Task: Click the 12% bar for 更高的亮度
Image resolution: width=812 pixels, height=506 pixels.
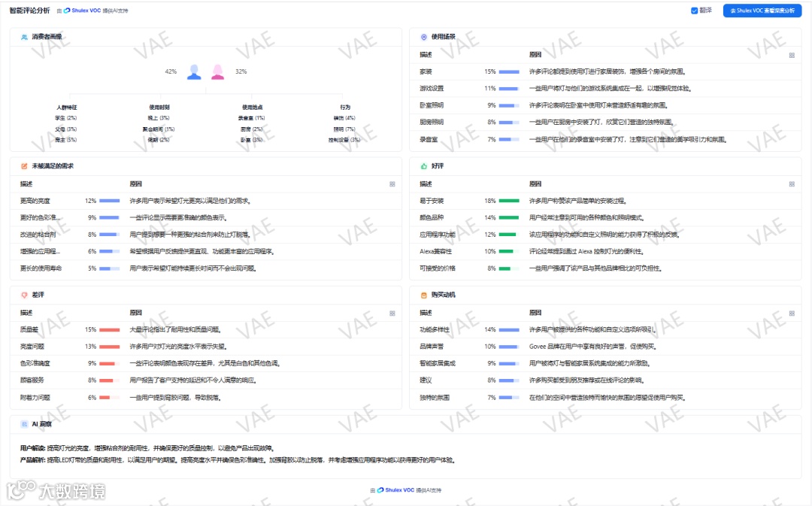Action: pyautogui.click(x=109, y=201)
